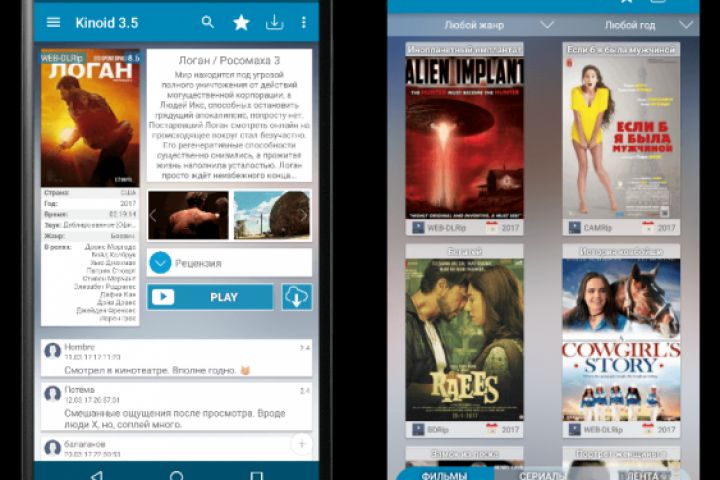Open the Любой жанр genre dropdown
This screenshot has height=480, width=720.
coord(499,25)
